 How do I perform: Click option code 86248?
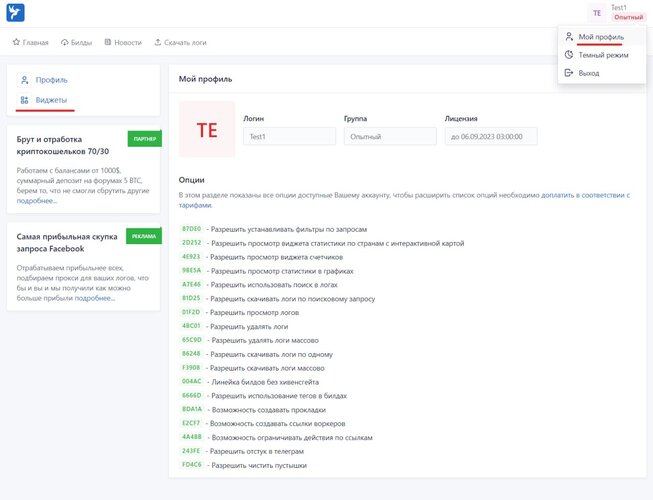coord(191,354)
